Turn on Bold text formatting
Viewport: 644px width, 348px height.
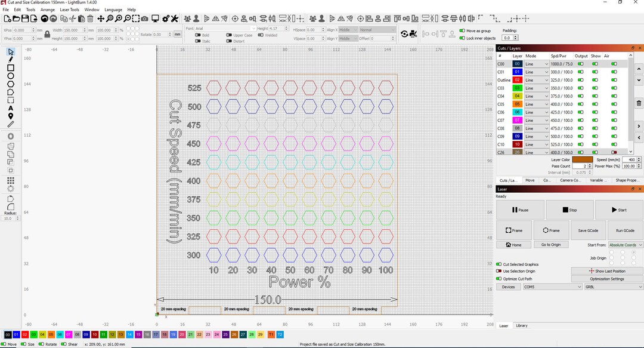point(199,34)
